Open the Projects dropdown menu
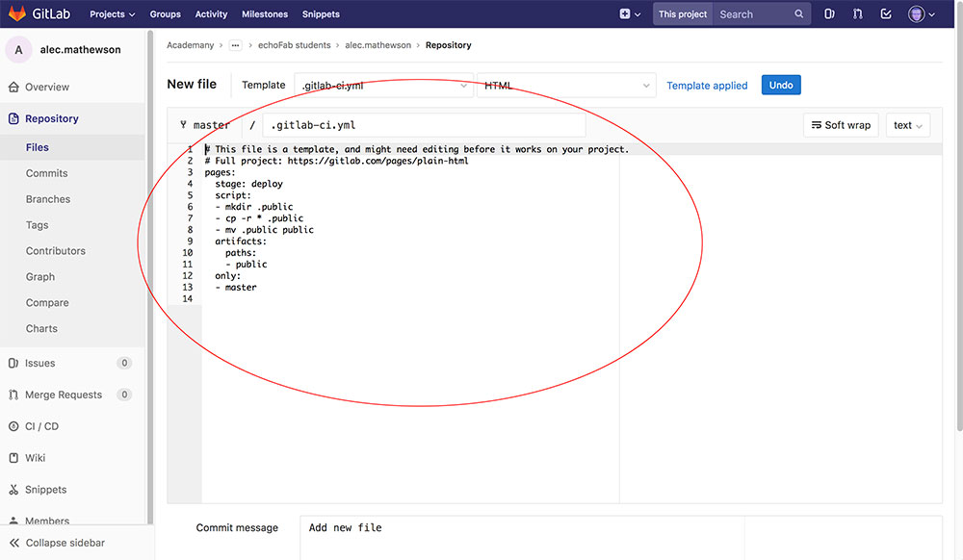Image resolution: width=963 pixels, height=560 pixels. coord(112,14)
